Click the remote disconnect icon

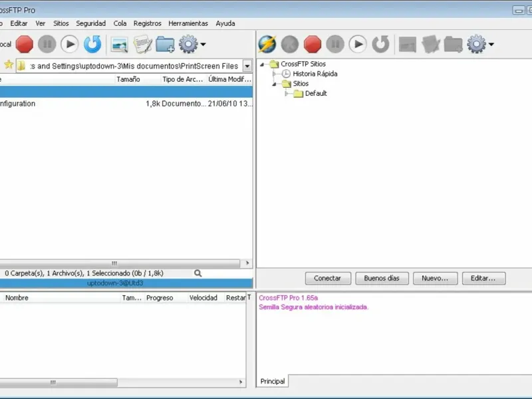pyautogui.click(x=290, y=44)
